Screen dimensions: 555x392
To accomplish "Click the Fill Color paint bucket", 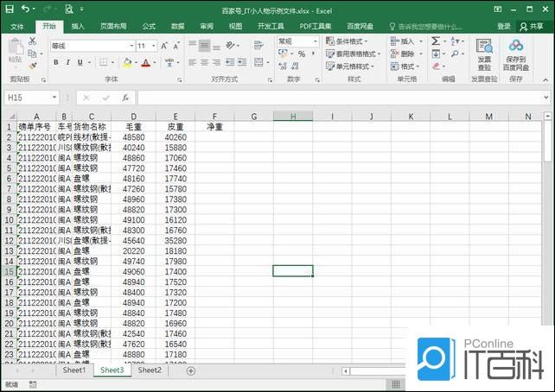I will click(127, 62).
